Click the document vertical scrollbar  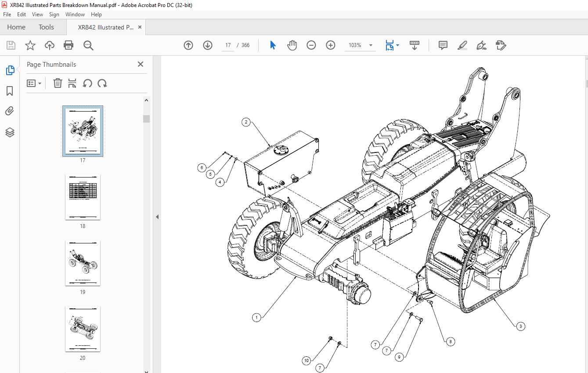(x=586, y=83)
